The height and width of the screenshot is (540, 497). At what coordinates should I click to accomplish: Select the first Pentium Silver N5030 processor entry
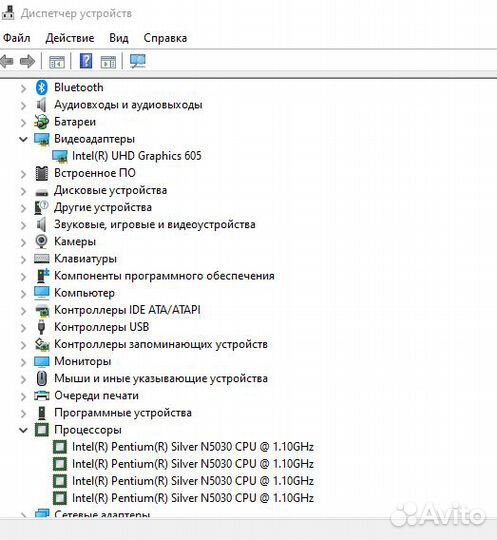[x=193, y=447]
